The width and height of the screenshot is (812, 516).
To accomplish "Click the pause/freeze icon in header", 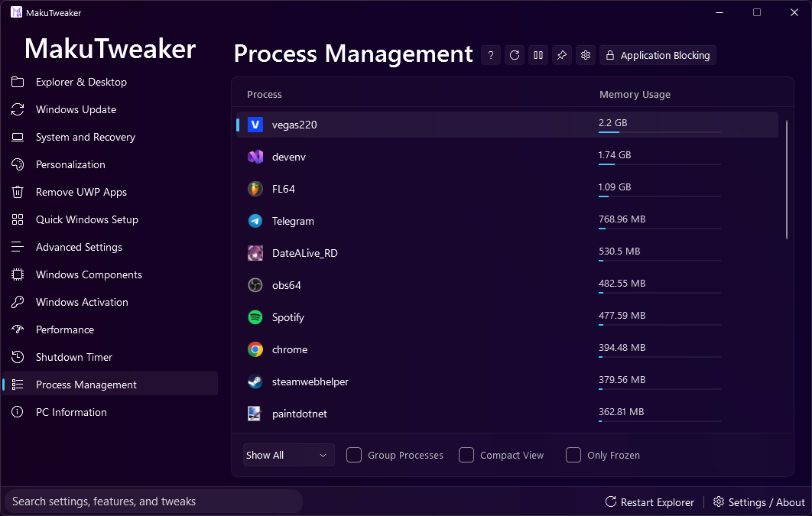I will (x=538, y=55).
